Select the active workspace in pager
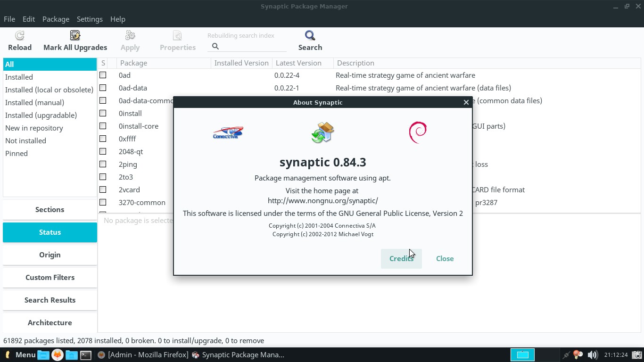This screenshot has height=362, width=644. pos(522,355)
